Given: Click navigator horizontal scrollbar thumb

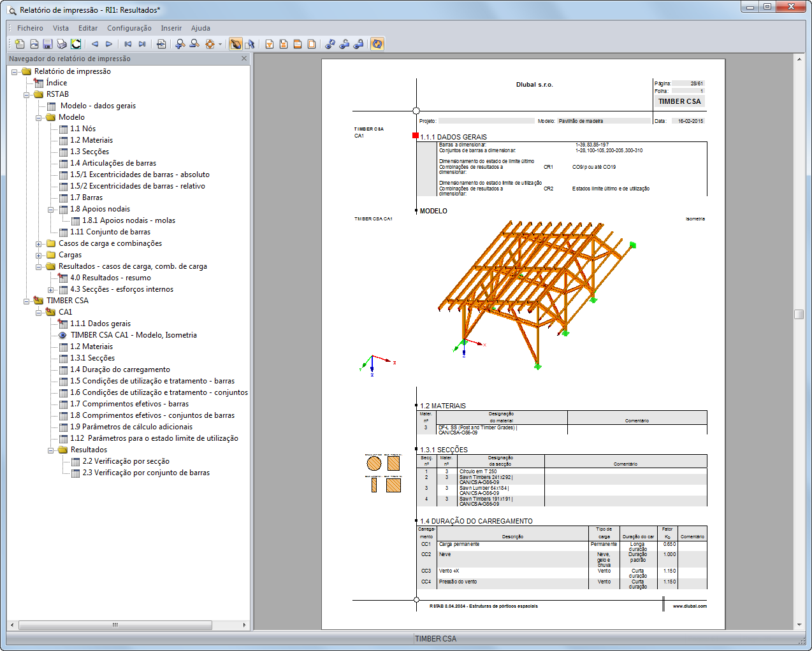Looking at the screenshot, I should coord(115,625).
